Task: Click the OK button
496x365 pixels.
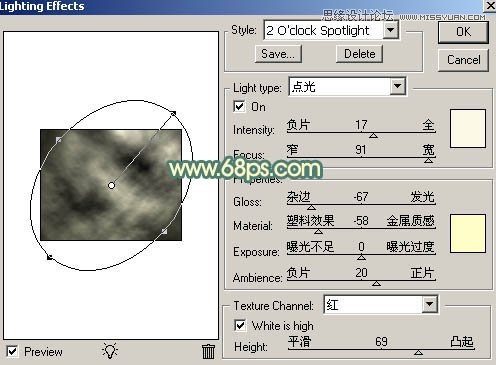Action: click(x=463, y=32)
